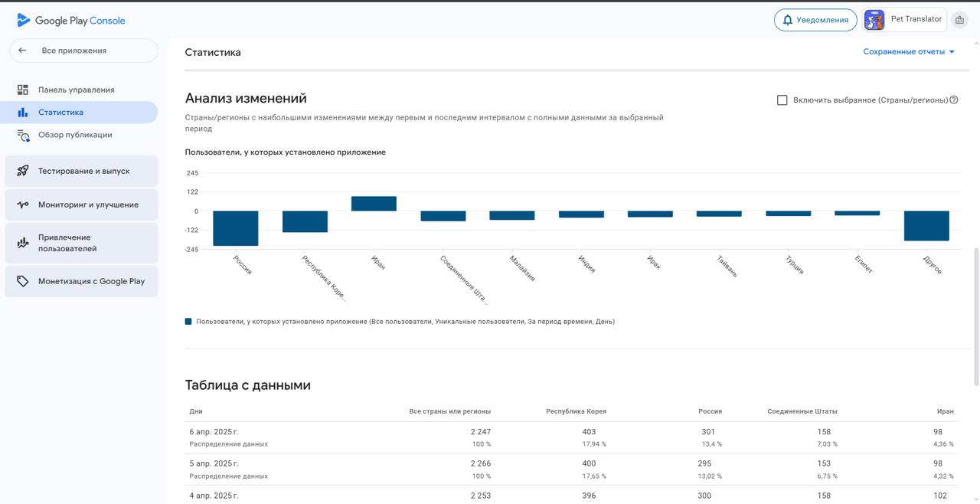The width and height of the screenshot is (980, 504).
Task: Click the notification bell icon
Action: (787, 19)
